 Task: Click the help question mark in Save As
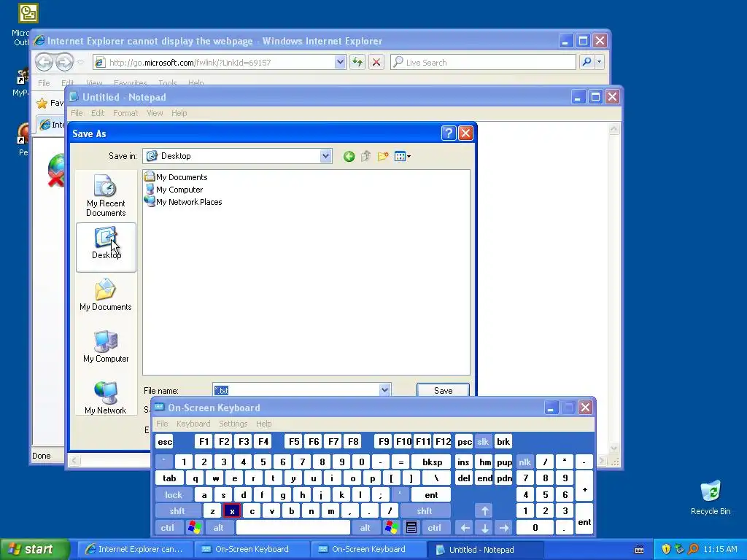(x=449, y=133)
